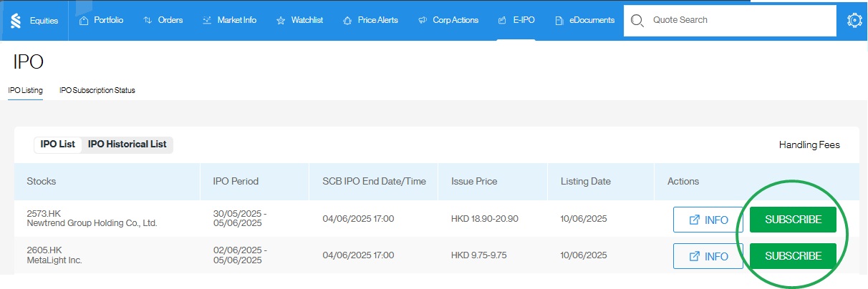
Task: Click the Stocks column header
Action: [x=42, y=182]
